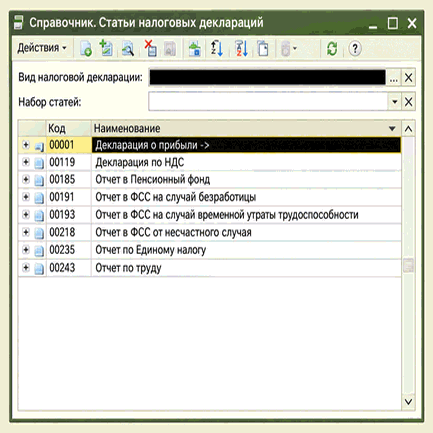The image size is (433, 433).
Task: Click the code cell 00191
Action: coord(68,197)
